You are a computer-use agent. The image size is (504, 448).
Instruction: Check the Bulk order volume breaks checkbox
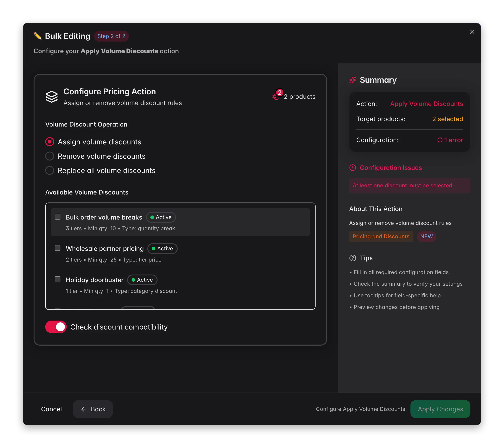click(x=58, y=217)
